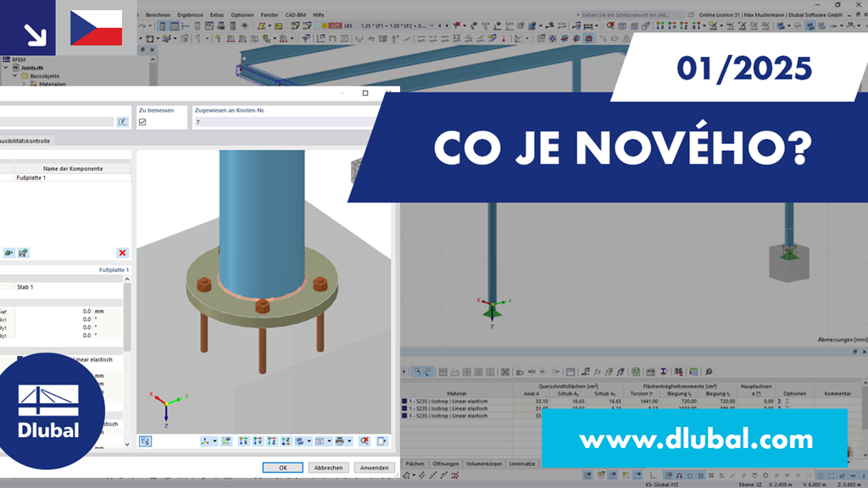Click the first green component icon above Fußplatte link

coord(8,252)
